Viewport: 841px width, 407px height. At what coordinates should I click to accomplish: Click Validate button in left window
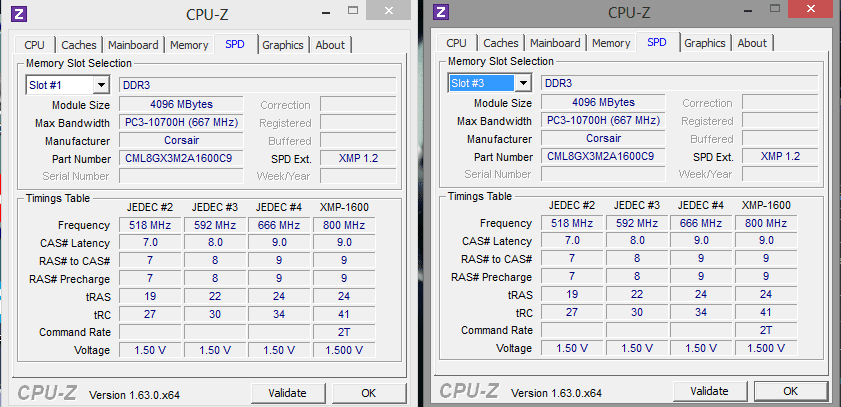287,393
